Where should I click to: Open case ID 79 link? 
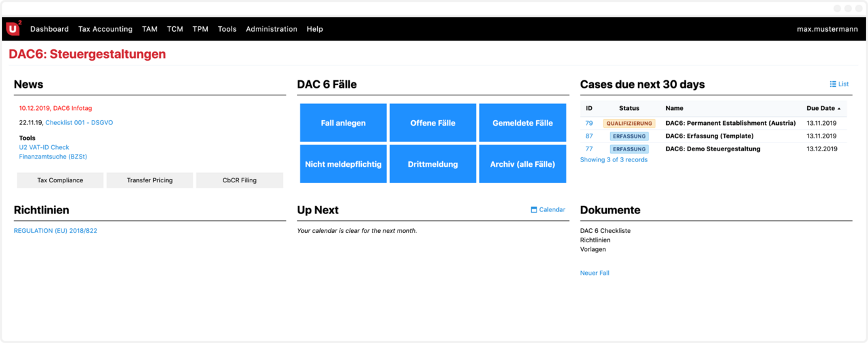[589, 124]
